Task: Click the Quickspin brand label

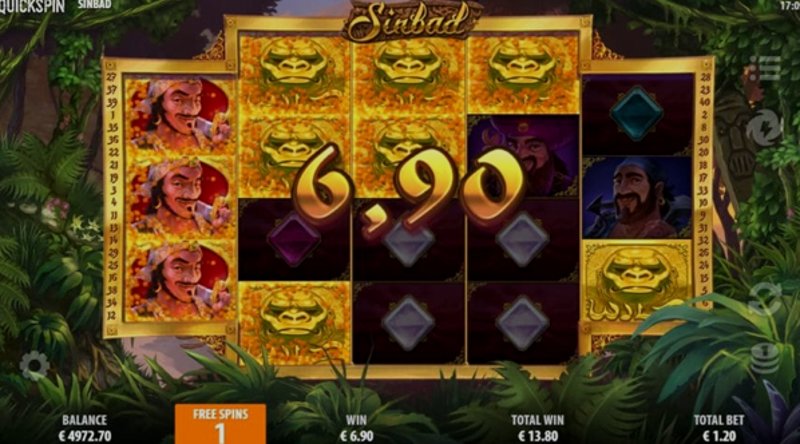Action: click(x=33, y=7)
